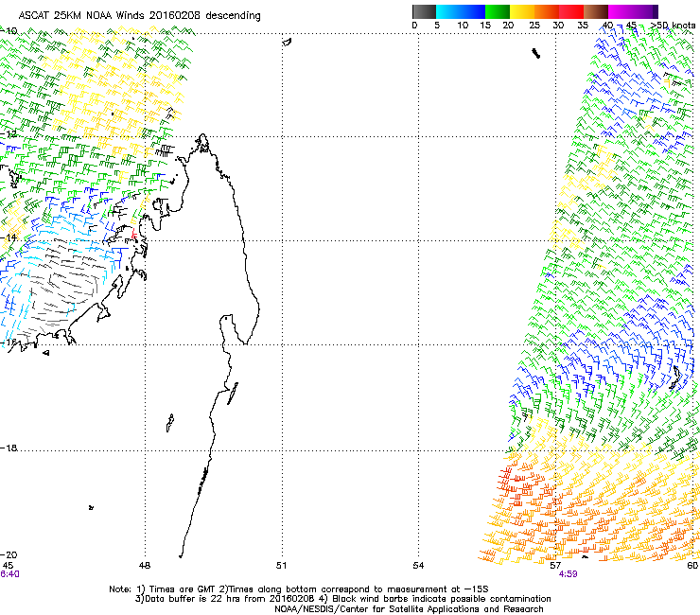Click the green 15–20 knots legend swatch

click(498, 11)
